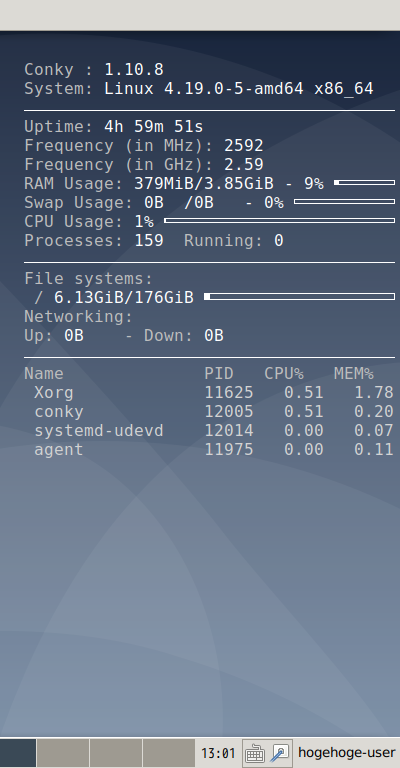
Task: Click the agent PID 11975
Action: pos(229,450)
